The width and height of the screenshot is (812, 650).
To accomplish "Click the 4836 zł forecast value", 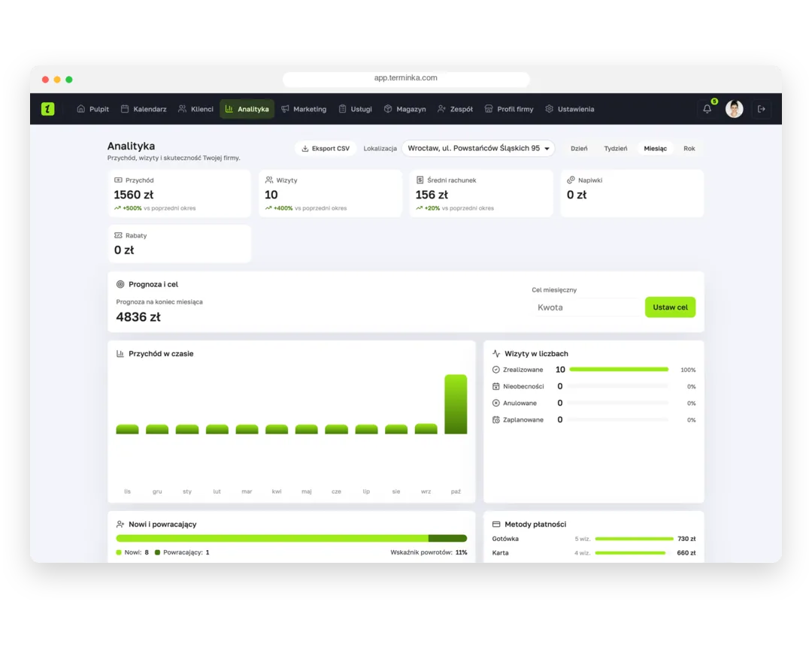I will pyautogui.click(x=138, y=316).
